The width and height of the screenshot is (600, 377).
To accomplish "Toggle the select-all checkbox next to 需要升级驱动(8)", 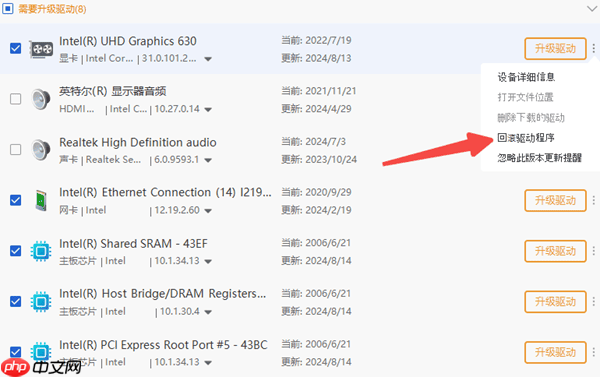I will click(x=7, y=8).
